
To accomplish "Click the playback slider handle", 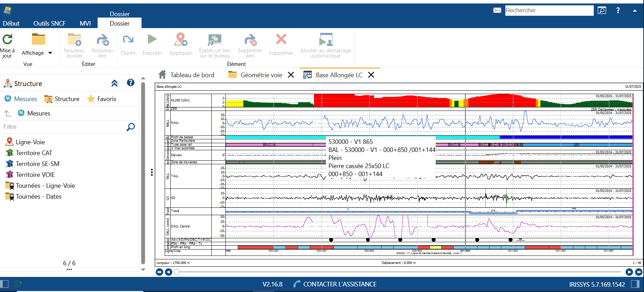I will tap(177, 272).
